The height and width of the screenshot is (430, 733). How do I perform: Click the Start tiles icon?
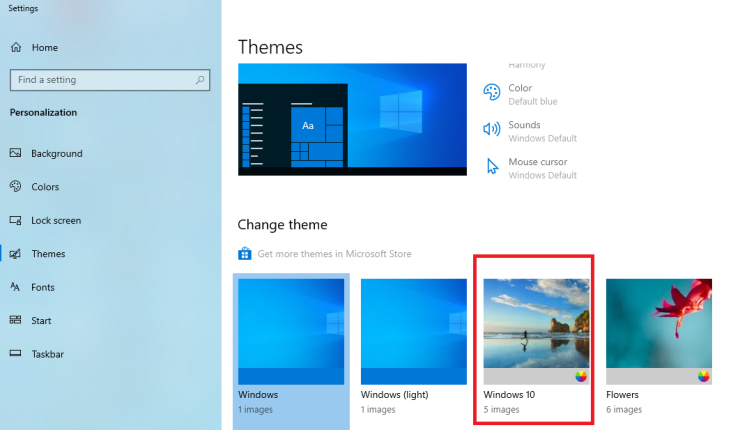[x=15, y=320]
